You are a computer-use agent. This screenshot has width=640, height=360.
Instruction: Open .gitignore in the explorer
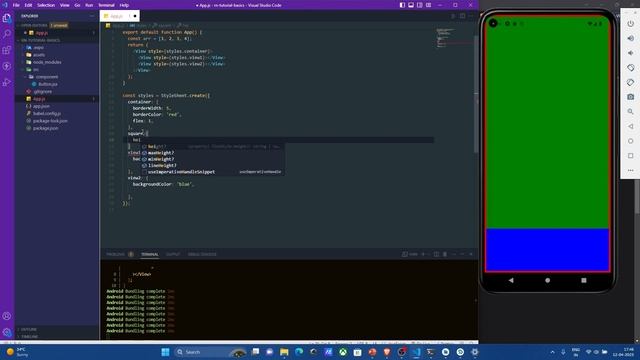[x=42, y=91]
